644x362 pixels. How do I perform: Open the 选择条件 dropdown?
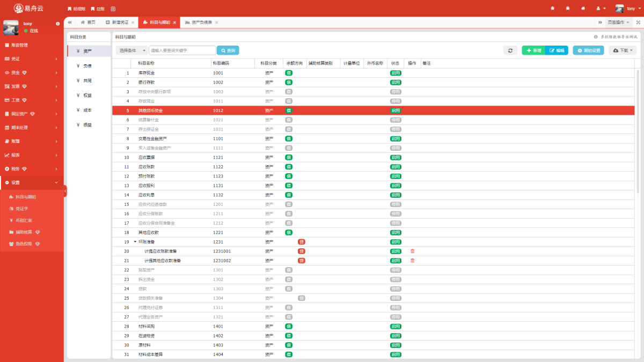coord(132,50)
